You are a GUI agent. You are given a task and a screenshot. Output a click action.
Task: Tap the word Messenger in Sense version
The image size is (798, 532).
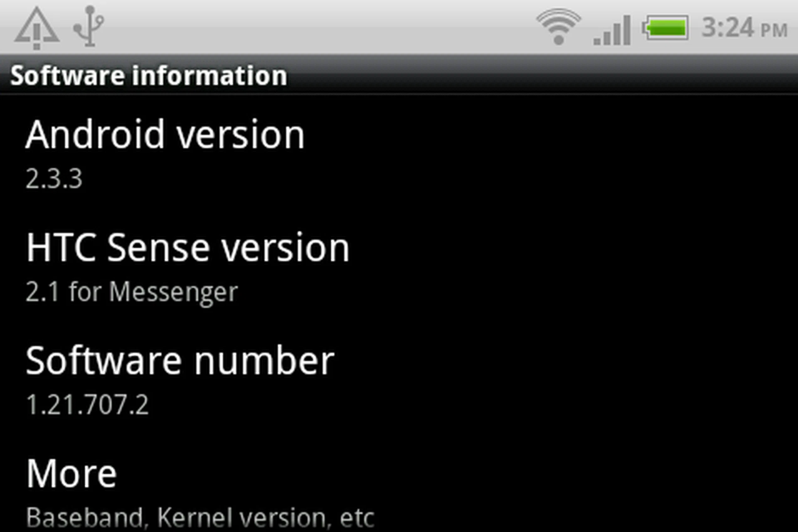coord(173,293)
